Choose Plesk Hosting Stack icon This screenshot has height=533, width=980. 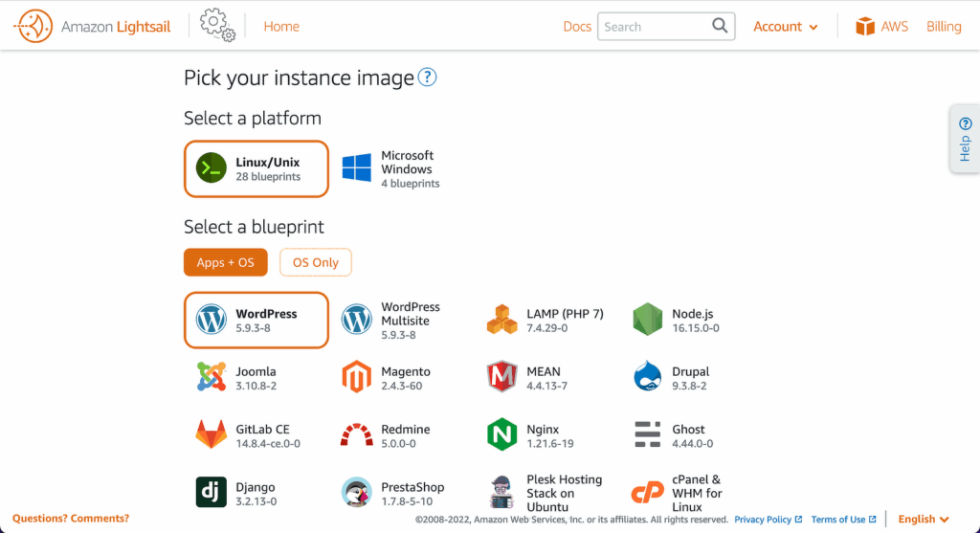pos(501,493)
